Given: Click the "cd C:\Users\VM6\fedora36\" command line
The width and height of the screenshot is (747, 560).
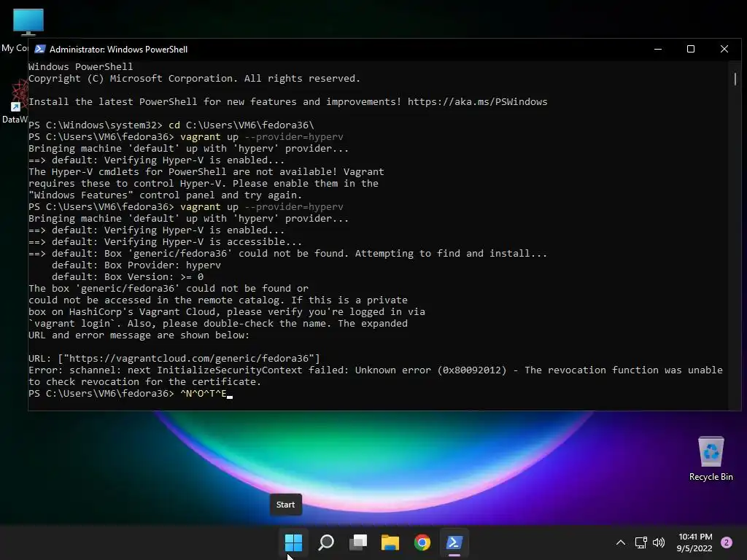Looking at the screenshot, I should [171, 125].
